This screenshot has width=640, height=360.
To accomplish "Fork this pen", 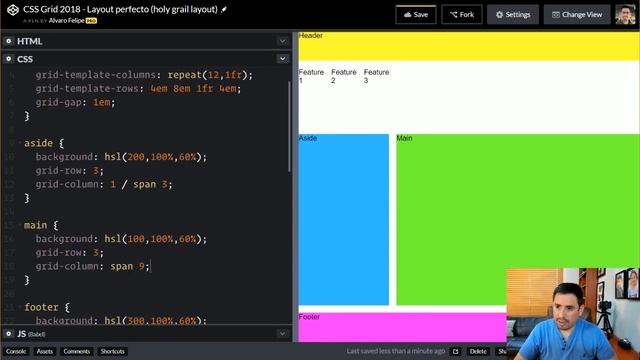I will pyautogui.click(x=462, y=15).
